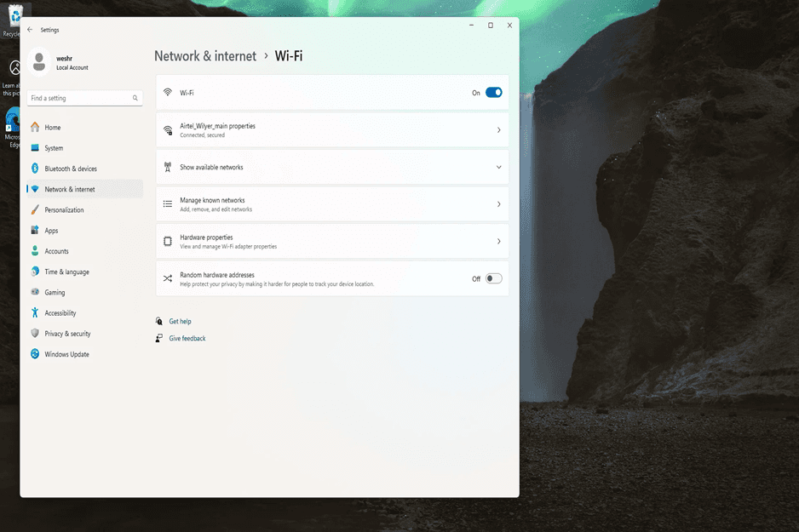
Task: Open Manage known networks chevron
Action: point(499,204)
